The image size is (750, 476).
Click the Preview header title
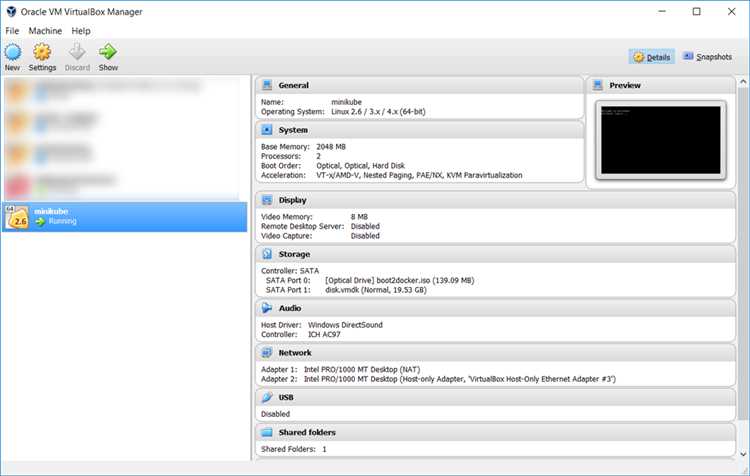click(x=625, y=85)
